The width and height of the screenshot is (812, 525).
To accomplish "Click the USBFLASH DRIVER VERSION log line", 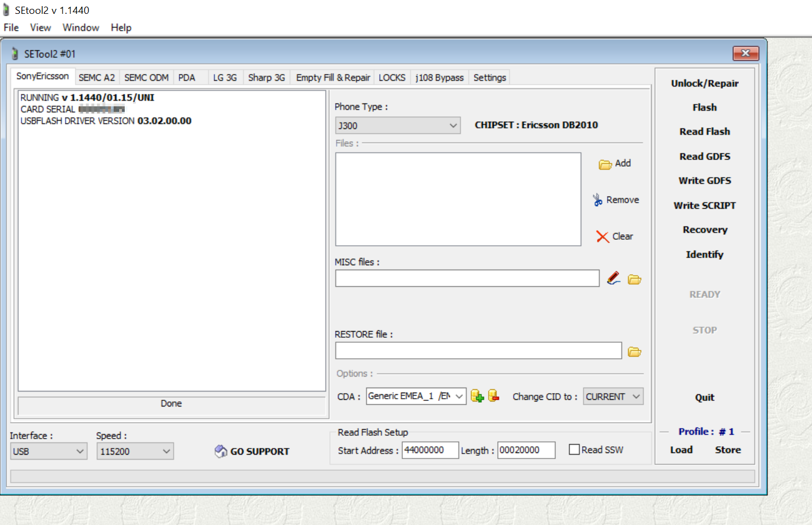I will click(x=106, y=121).
